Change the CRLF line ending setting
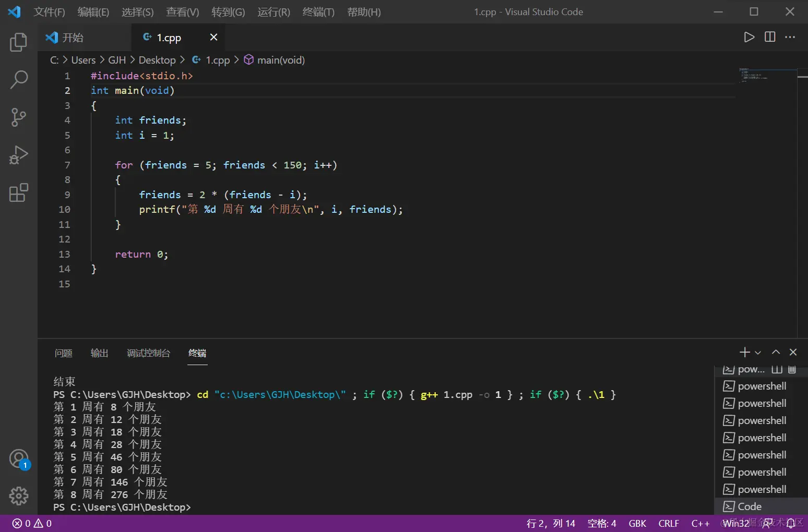Viewport: 808px width, 532px height. coord(669,524)
